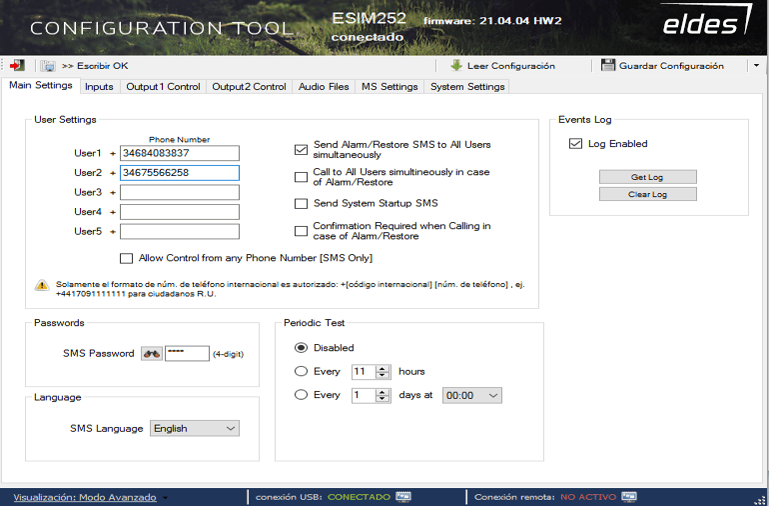
Task: Open the MS Settings tab
Action: pos(389,87)
